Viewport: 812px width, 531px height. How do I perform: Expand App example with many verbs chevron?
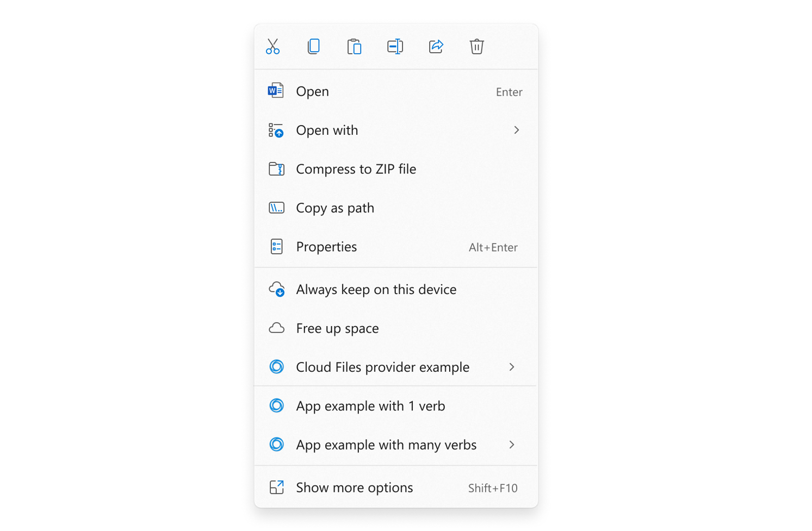point(512,445)
